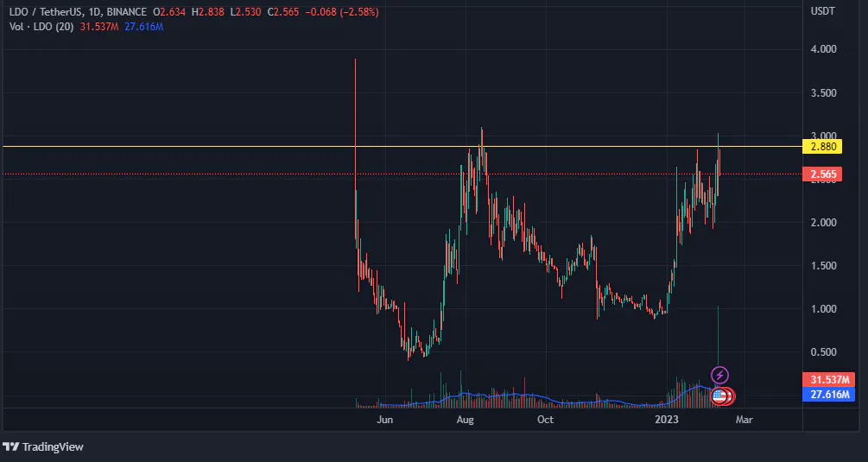This screenshot has height=462, width=868.
Task: Select the Vol · LDO (20) indicator legend
Action: [41, 27]
